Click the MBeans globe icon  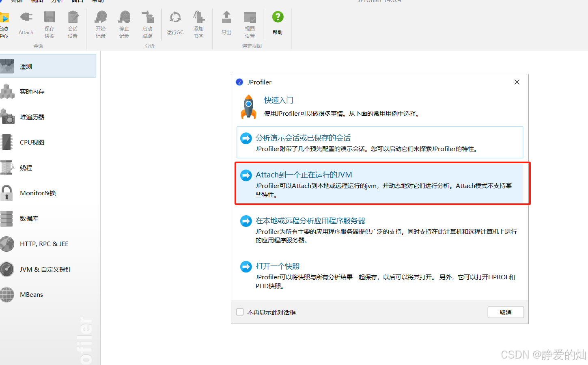coord(7,294)
